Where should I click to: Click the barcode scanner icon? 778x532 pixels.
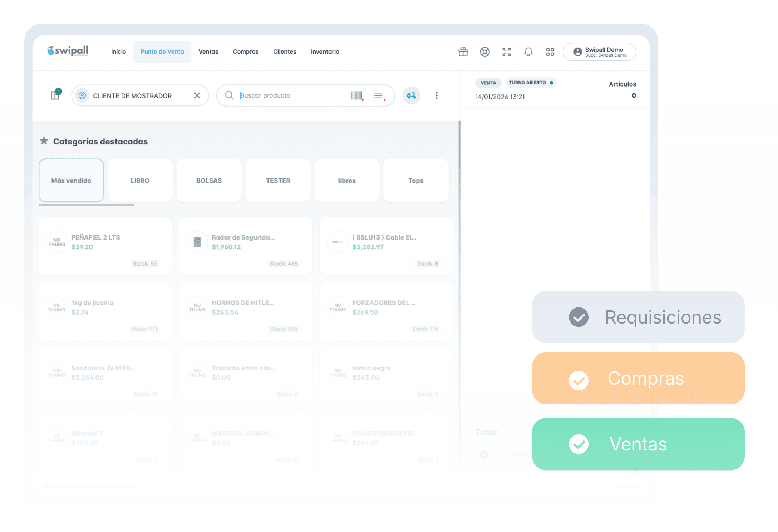click(356, 95)
